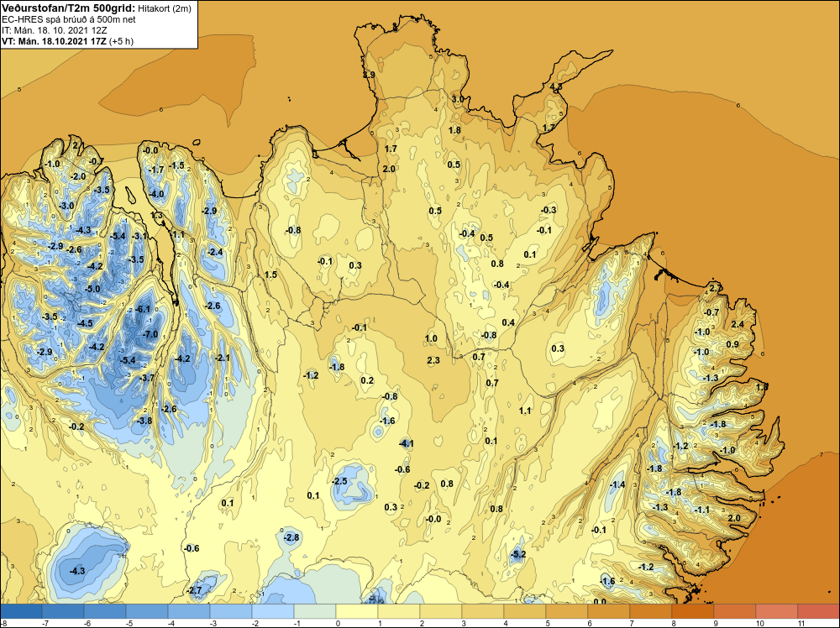Screen dimensions: 840x628
Task: Click the coldest value '-7.0' on map
Action: [150, 334]
